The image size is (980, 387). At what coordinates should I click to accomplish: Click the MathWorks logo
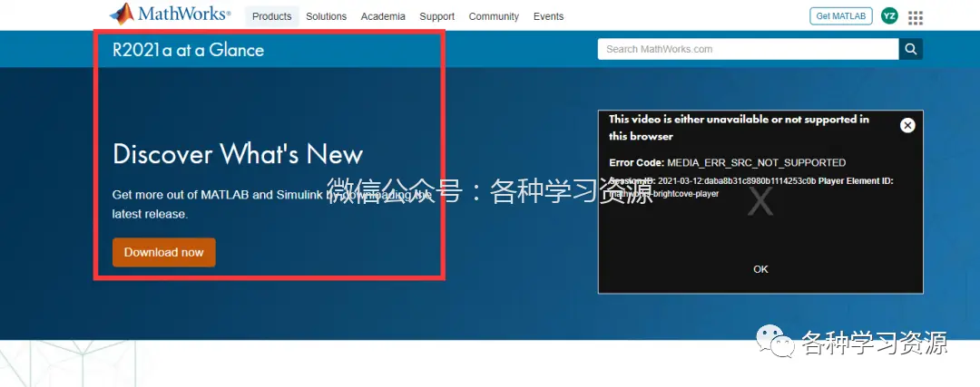[x=170, y=14]
